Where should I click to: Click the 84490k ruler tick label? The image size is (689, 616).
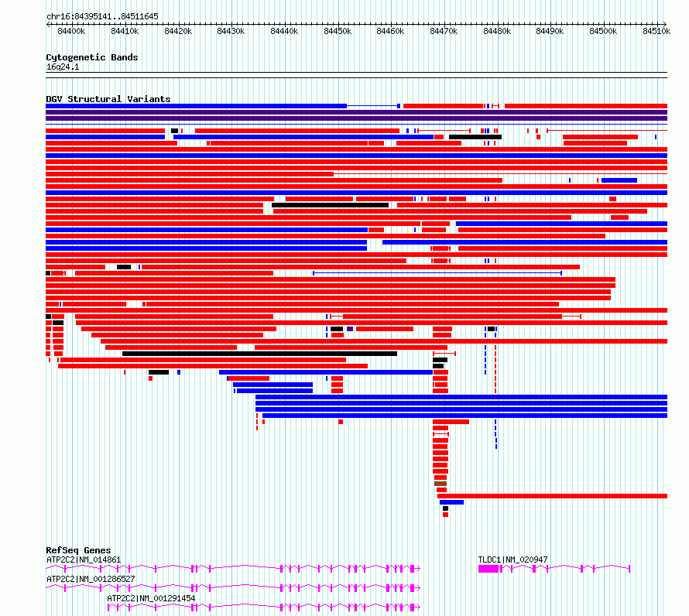click(550, 31)
